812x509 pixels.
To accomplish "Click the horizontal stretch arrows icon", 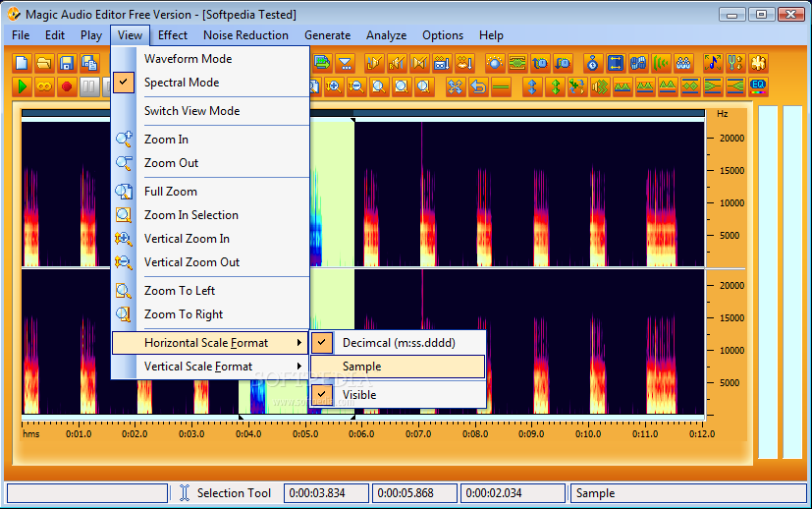I will (x=616, y=63).
